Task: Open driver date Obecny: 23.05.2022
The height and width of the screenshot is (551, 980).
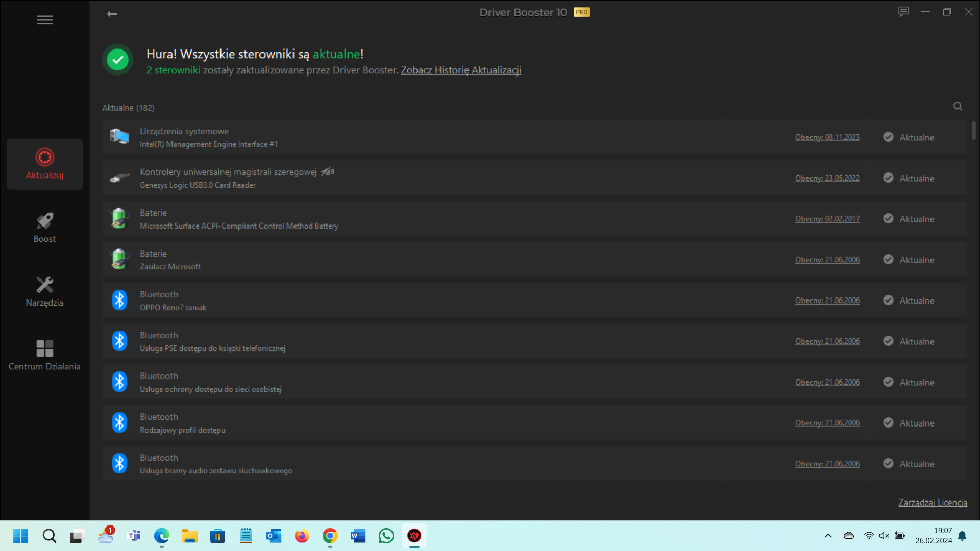Action: coord(827,178)
